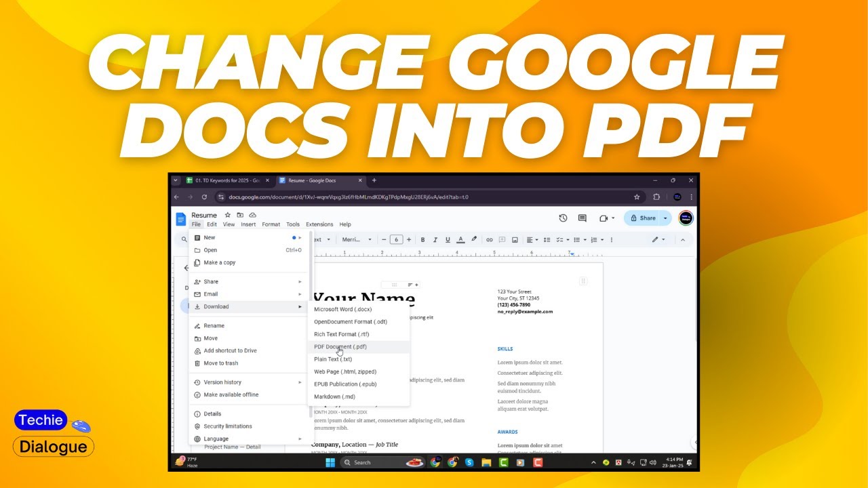
Task: Open the highlight color pen tool
Action: (x=474, y=239)
